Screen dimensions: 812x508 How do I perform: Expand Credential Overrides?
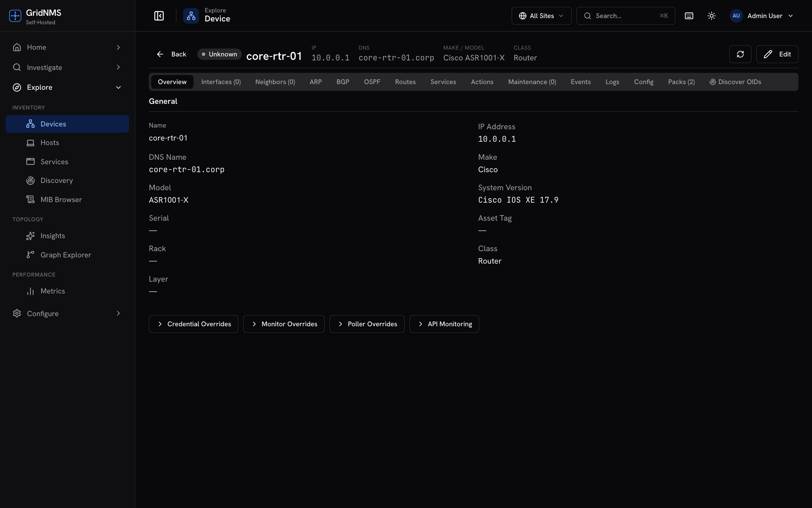pos(194,324)
